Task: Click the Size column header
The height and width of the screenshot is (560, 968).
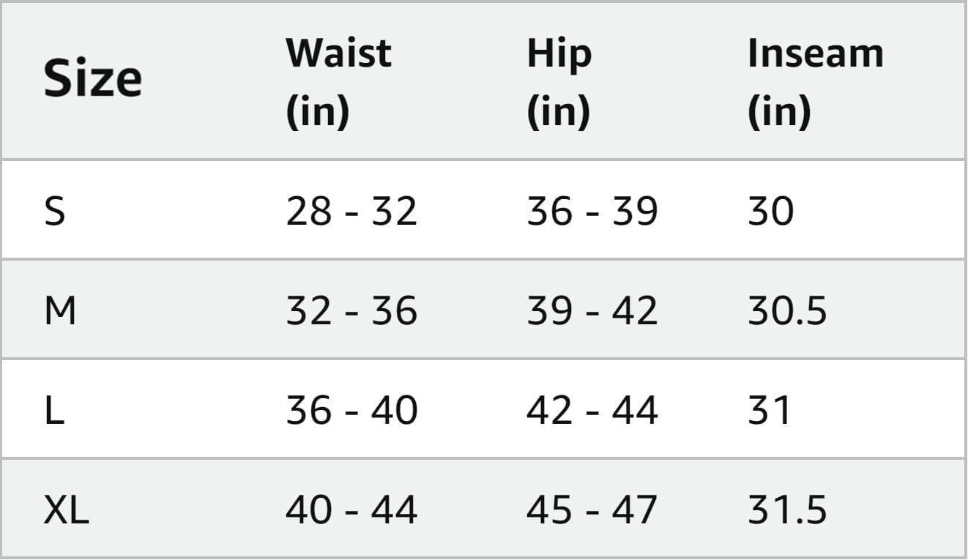Action: click(x=92, y=79)
